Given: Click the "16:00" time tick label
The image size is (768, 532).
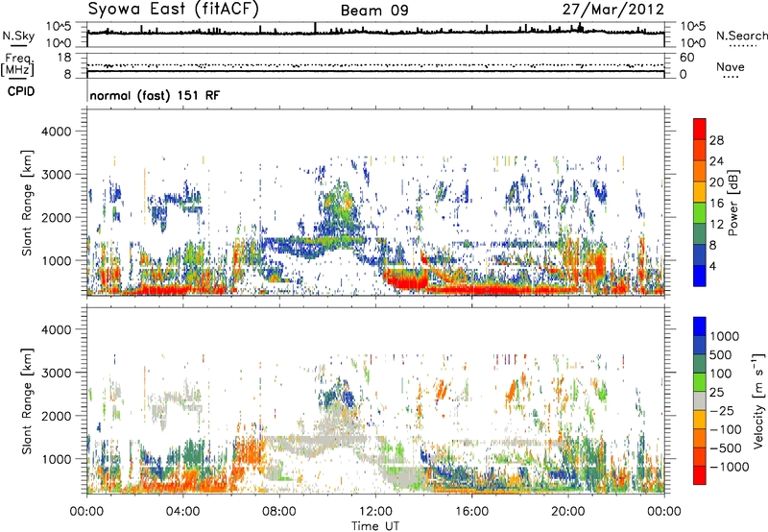Looking at the screenshot, I should click(x=471, y=512).
